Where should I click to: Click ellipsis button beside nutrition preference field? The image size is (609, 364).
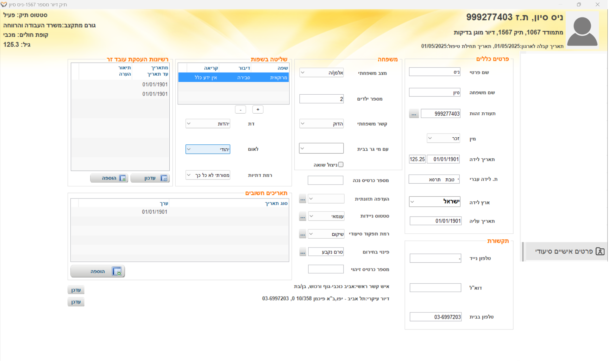(303, 199)
